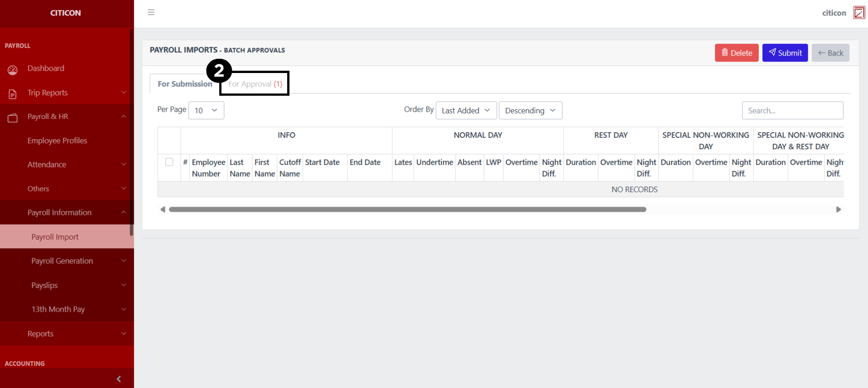Tick the select-all checkbox in table header
The image size is (868, 388).
[x=169, y=162]
